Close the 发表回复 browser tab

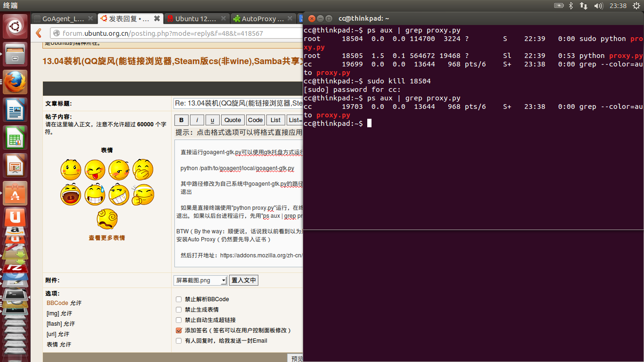pyautogui.click(x=157, y=19)
